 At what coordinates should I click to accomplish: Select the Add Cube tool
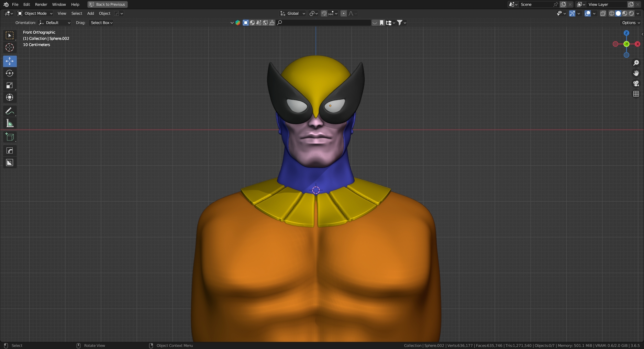coord(10,137)
